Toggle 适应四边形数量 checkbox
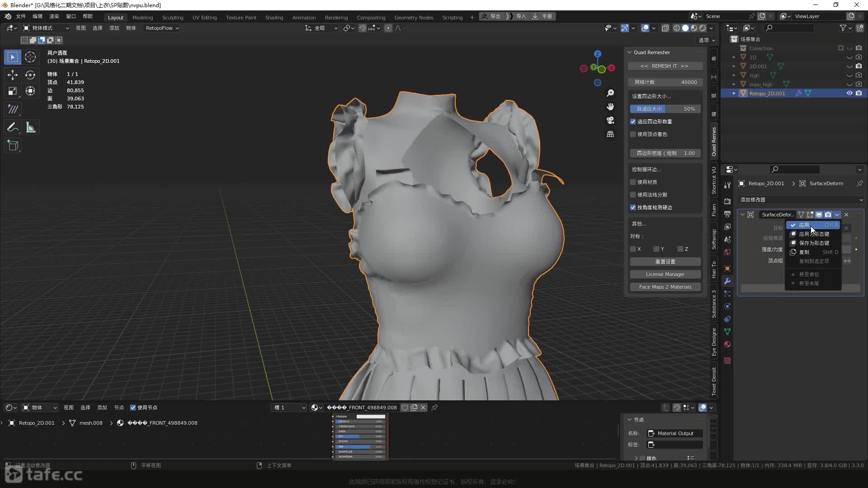Image resolution: width=868 pixels, height=488 pixels. tap(633, 122)
